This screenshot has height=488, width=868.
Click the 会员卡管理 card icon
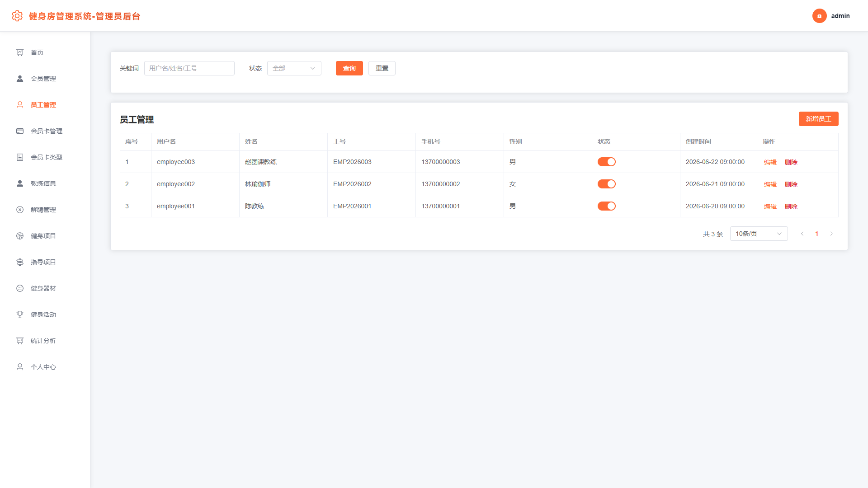pos(20,131)
